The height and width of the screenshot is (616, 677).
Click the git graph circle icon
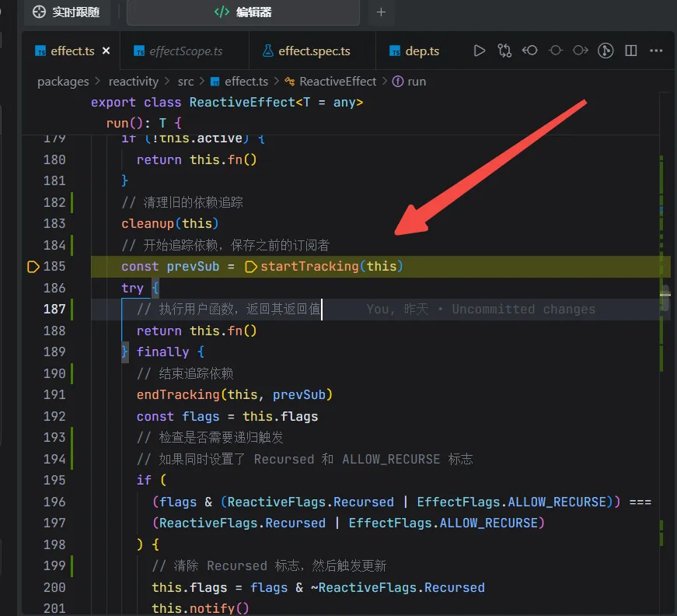pos(605,51)
